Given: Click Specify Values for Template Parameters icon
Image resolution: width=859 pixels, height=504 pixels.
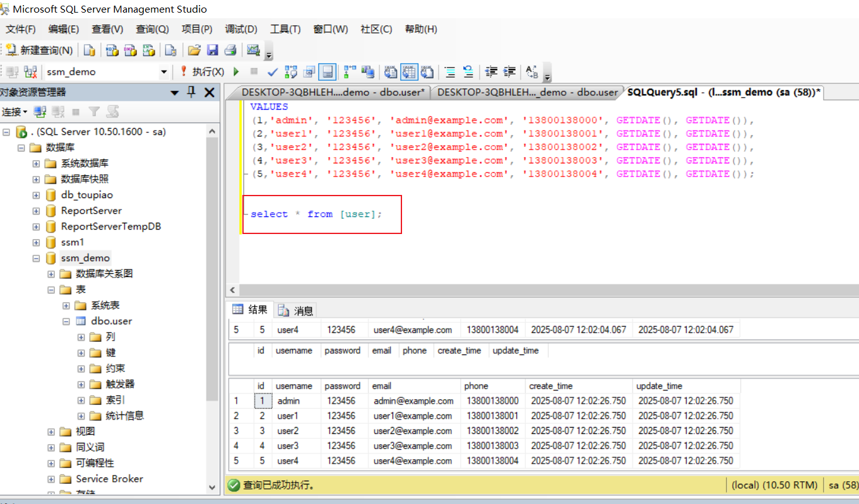Looking at the screenshot, I should pyautogui.click(x=532, y=72).
